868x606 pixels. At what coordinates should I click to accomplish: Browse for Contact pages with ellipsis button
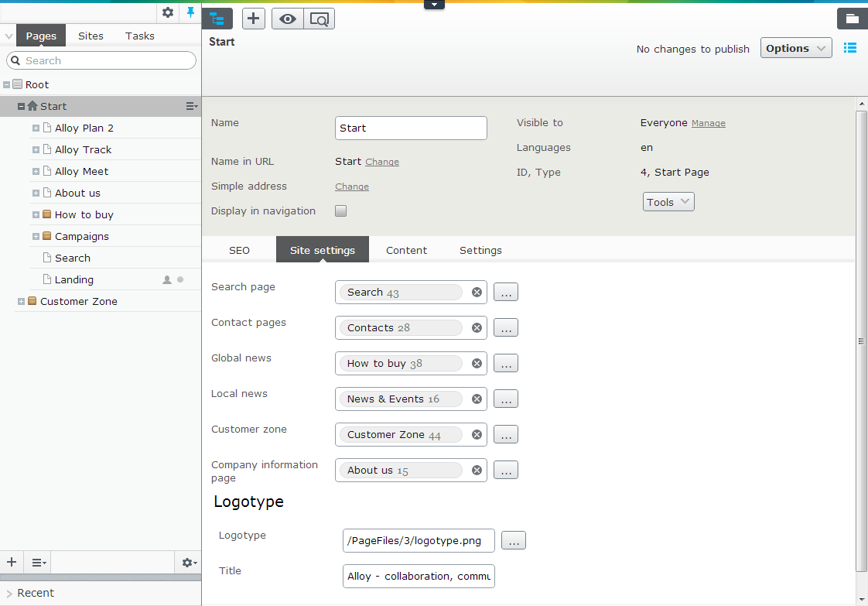point(506,328)
